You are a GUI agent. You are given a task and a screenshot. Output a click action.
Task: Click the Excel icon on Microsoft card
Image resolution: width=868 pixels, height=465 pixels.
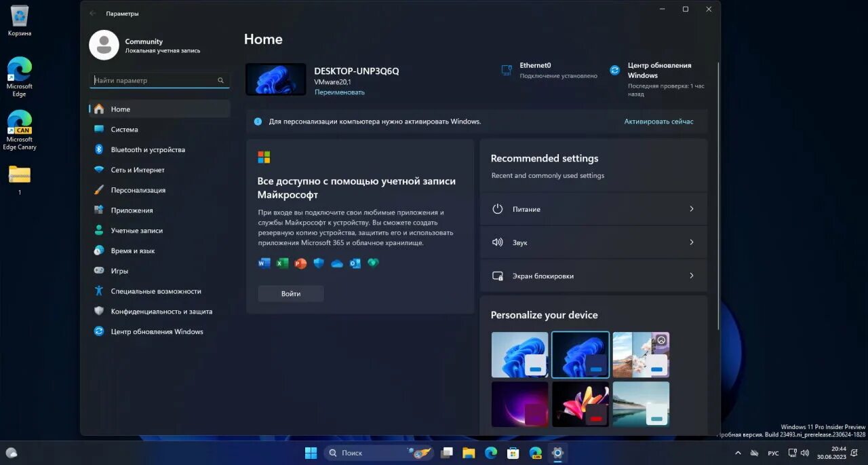(283, 263)
